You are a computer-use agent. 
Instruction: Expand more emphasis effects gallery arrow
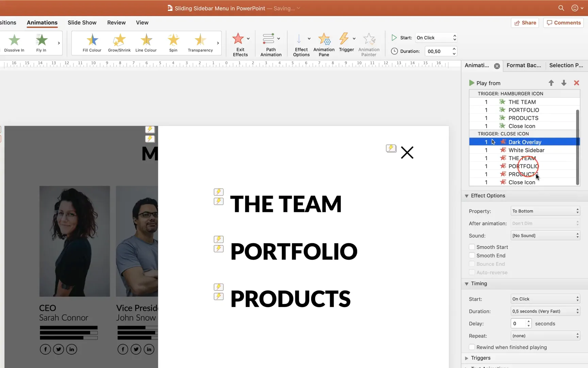tap(218, 43)
